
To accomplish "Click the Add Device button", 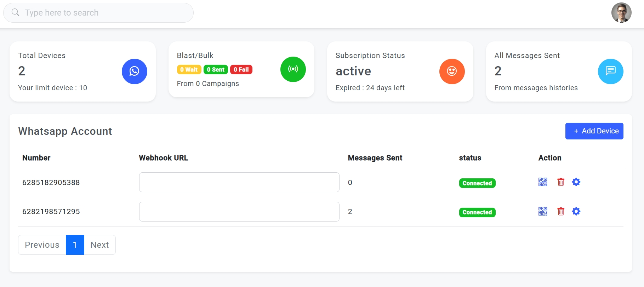I will pyautogui.click(x=594, y=131).
